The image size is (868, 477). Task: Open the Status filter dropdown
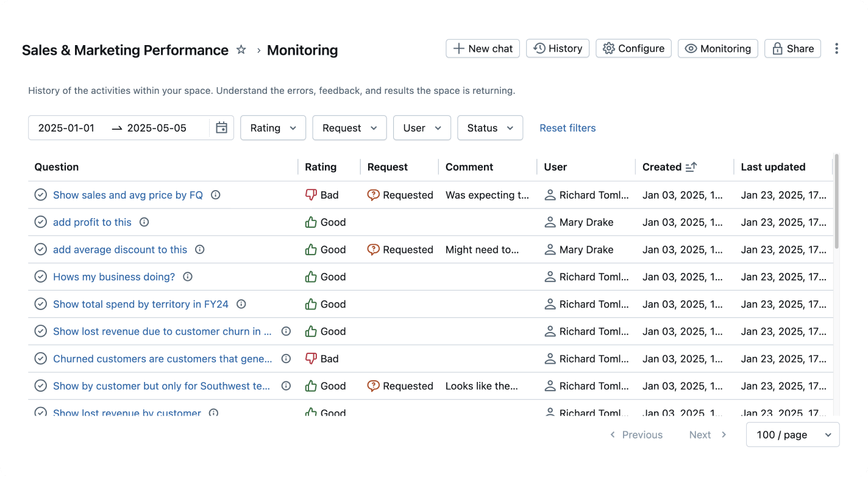[x=489, y=128]
